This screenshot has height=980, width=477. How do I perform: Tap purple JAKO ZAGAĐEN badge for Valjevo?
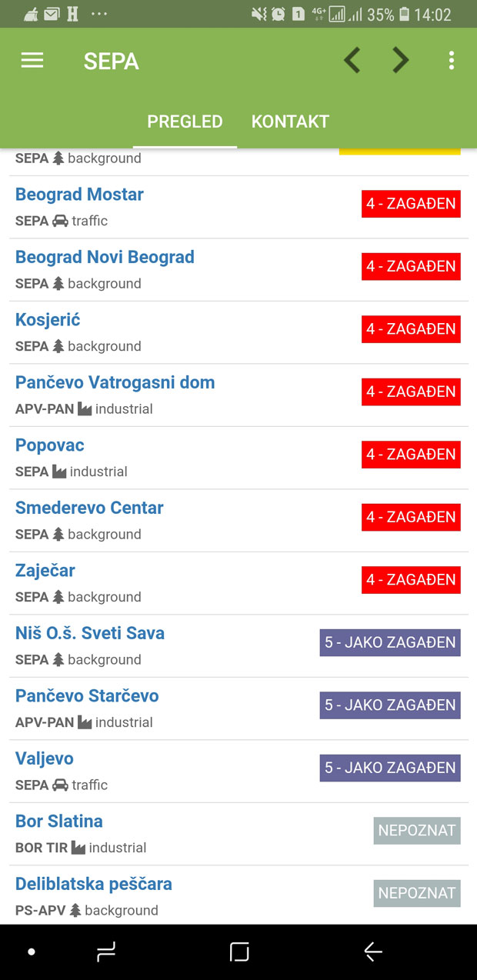pos(390,768)
